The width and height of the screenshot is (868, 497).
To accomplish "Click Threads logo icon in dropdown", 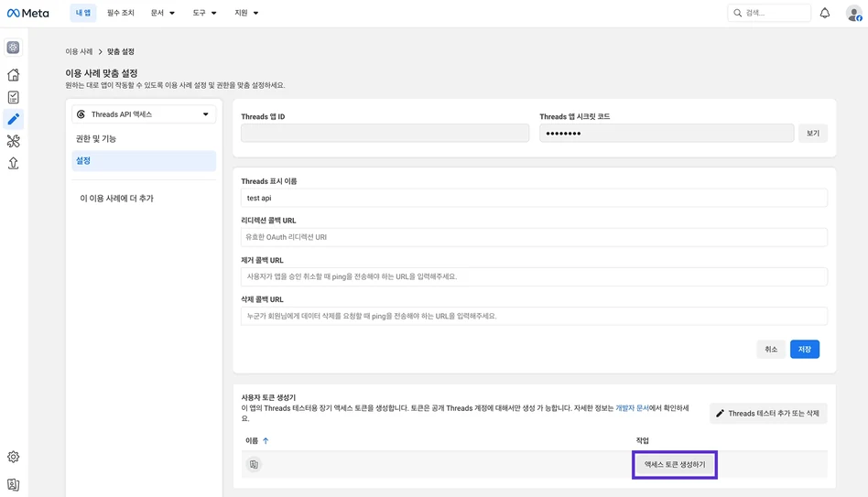I will (81, 114).
